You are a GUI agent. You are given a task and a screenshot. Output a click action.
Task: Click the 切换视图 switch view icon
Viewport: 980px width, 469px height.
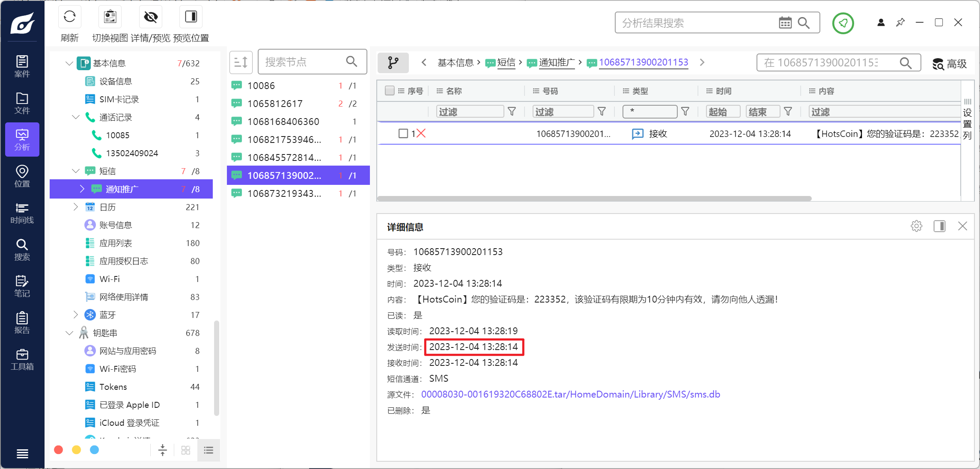click(x=110, y=17)
